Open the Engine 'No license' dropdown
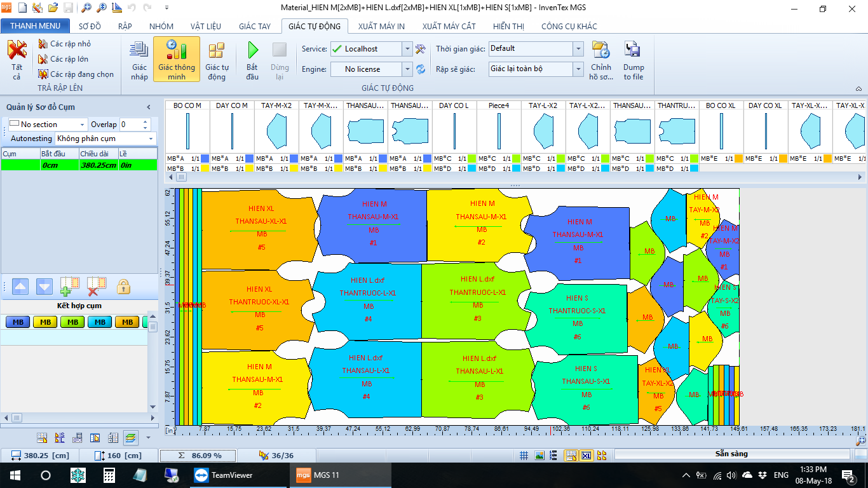Viewport: 868px width, 488px height. 407,69
